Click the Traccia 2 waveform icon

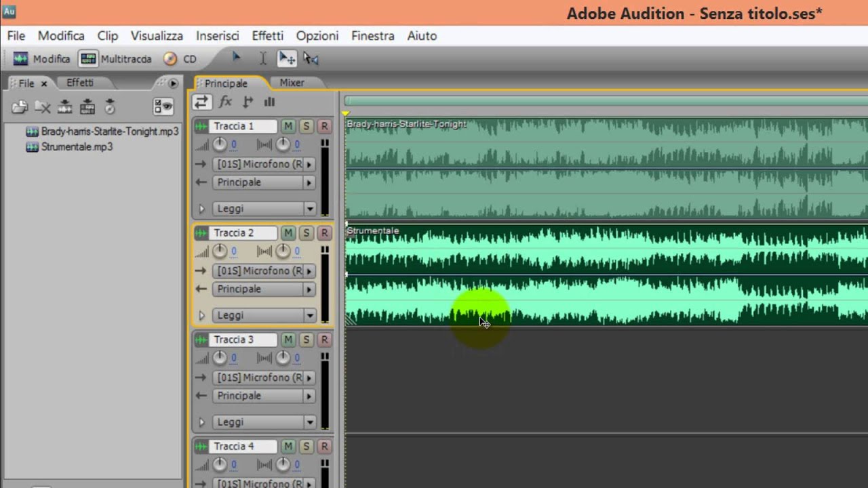pos(201,233)
